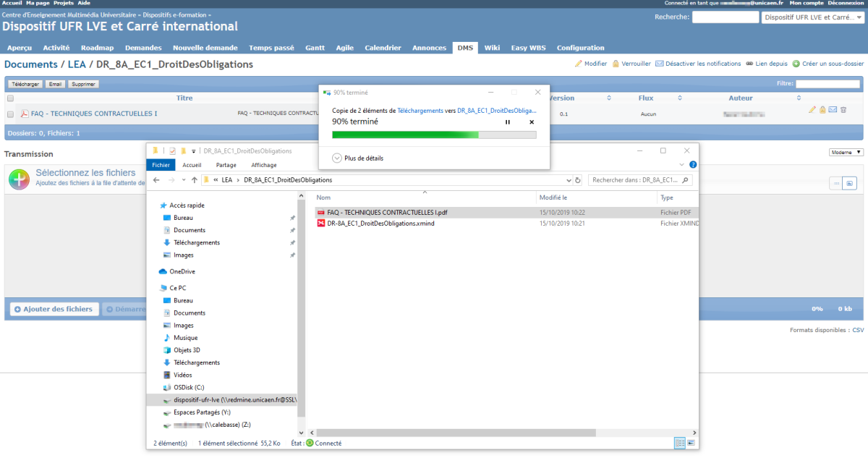Click the pencil edit icon in the FAQ row
The width and height of the screenshot is (868, 463).
click(x=812, y=110)
